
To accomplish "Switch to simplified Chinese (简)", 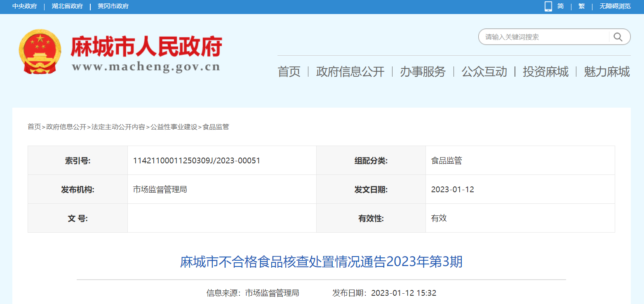I will click(x=560, y=6).
